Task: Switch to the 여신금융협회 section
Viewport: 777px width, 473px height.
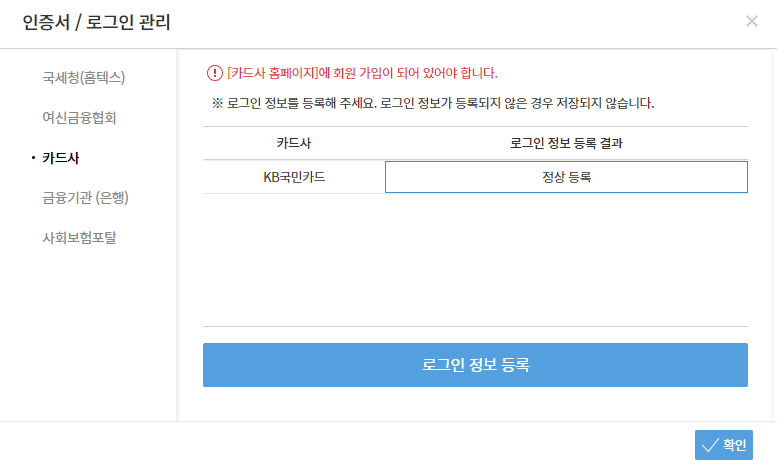Action: [79, 117]
